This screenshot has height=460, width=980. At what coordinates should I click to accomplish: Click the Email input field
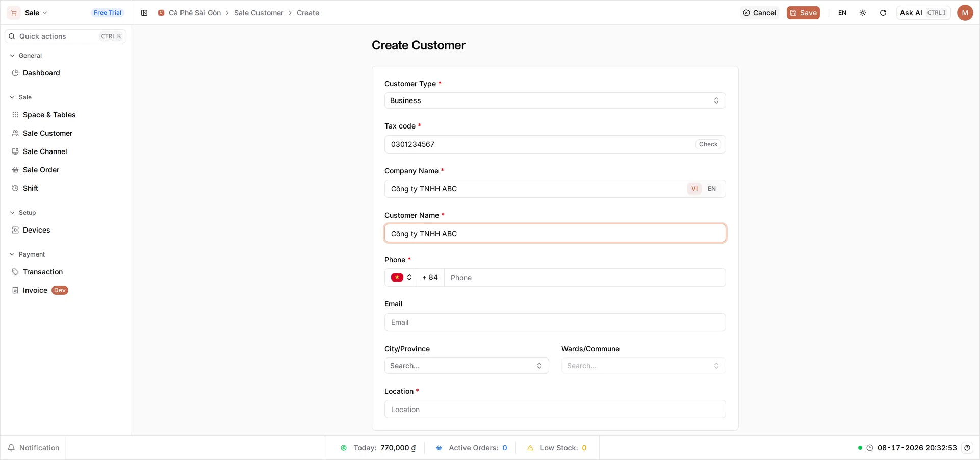(555, 322)
